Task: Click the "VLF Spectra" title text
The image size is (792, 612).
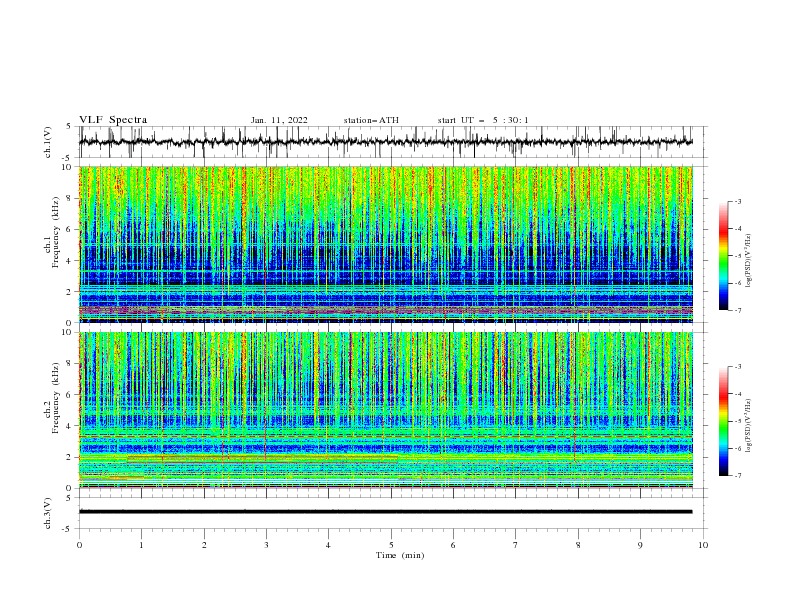Action: 113,120
